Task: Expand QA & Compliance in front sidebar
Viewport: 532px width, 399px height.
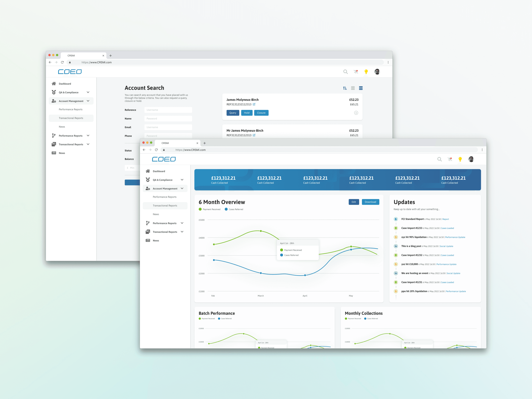Action: click(x=182, y=180)
